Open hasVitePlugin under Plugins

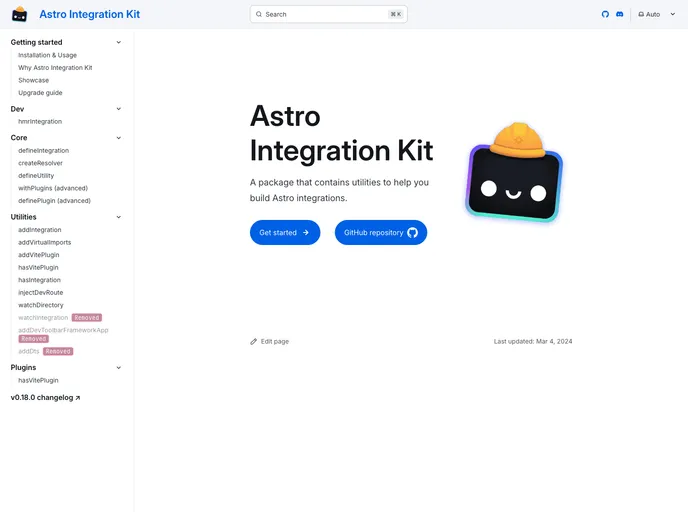38,380
